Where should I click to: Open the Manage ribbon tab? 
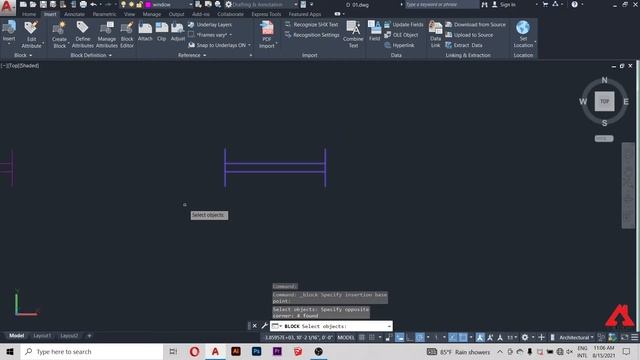[x=152, y=14]
